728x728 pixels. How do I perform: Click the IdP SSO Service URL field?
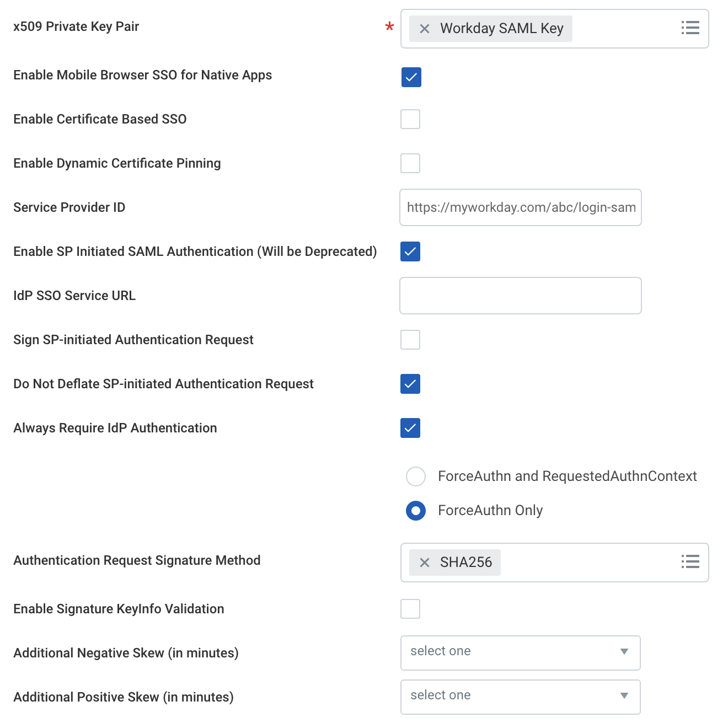pyautogui.click(x=520, y=296)
